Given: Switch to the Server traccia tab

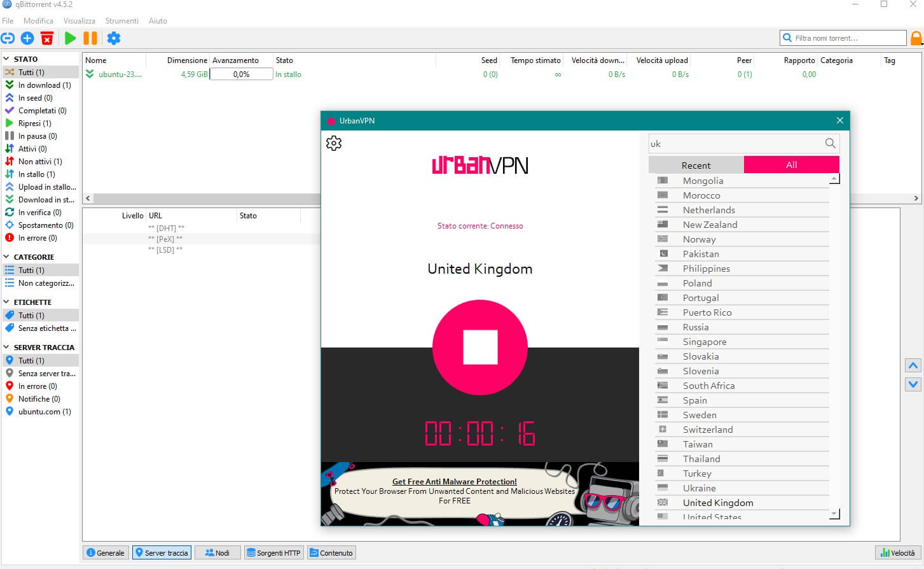Looking at the screenshot, I should coord(162,552).
